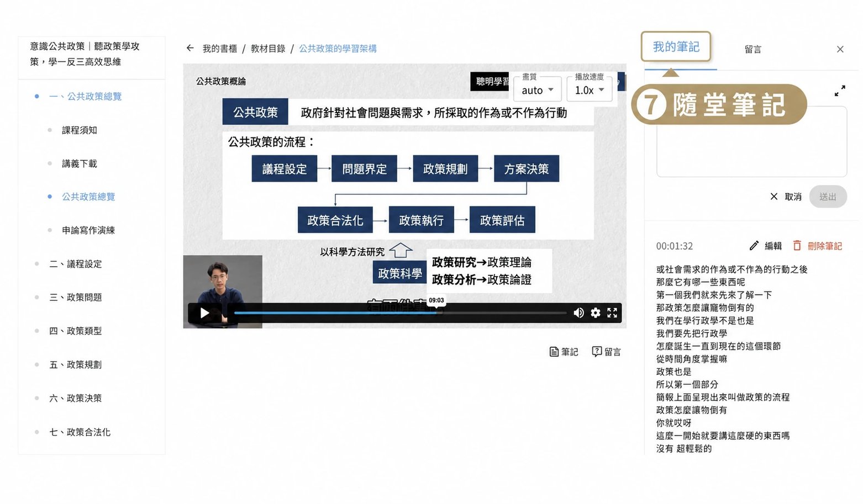Open the 筆記 notes button below video
Screen dimensions: 863x504
(x=564, y=352)
